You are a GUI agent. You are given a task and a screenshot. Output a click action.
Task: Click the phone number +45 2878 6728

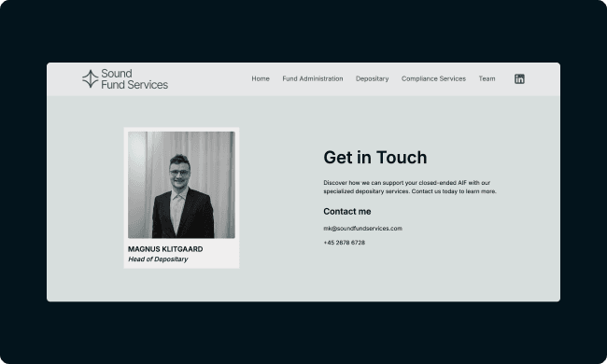[345, 243]
